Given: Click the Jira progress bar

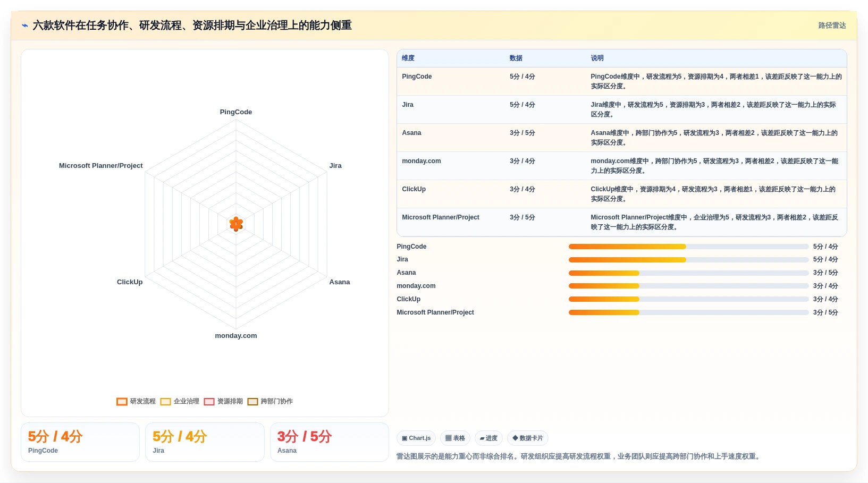Looking at the screenshot, I should 688,260.
